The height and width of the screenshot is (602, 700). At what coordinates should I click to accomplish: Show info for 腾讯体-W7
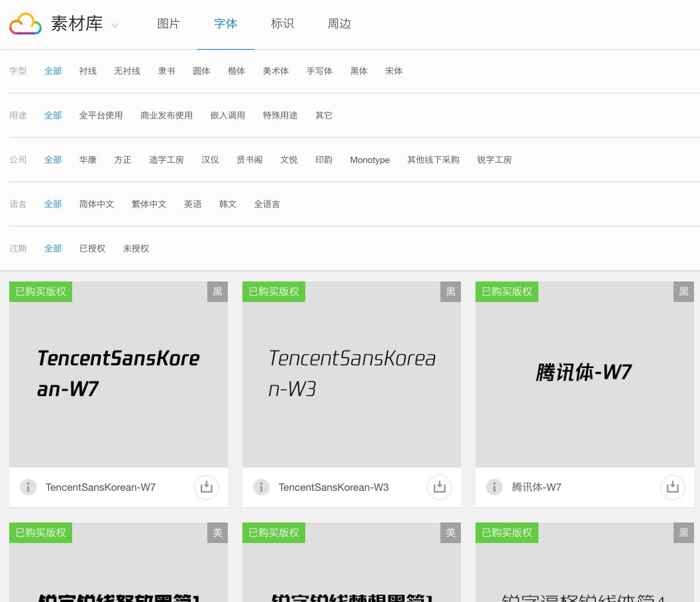pyautogui.click(x=494, y=487)
